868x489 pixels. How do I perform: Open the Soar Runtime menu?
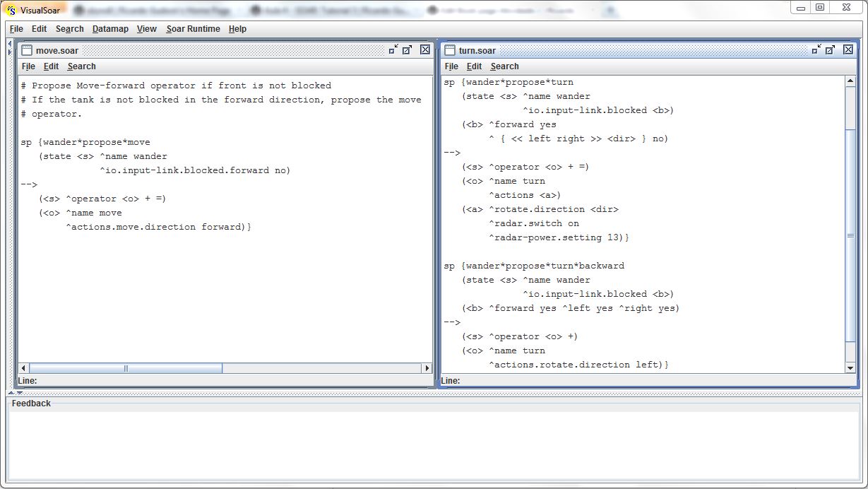pyautogui.click(x=193, y=29)
